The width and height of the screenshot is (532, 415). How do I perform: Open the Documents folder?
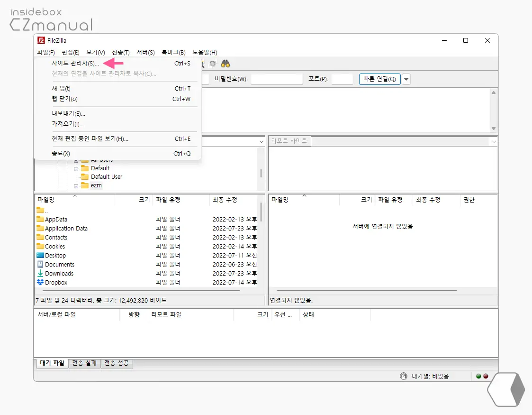pyautogui.click(x=59, y=264)
